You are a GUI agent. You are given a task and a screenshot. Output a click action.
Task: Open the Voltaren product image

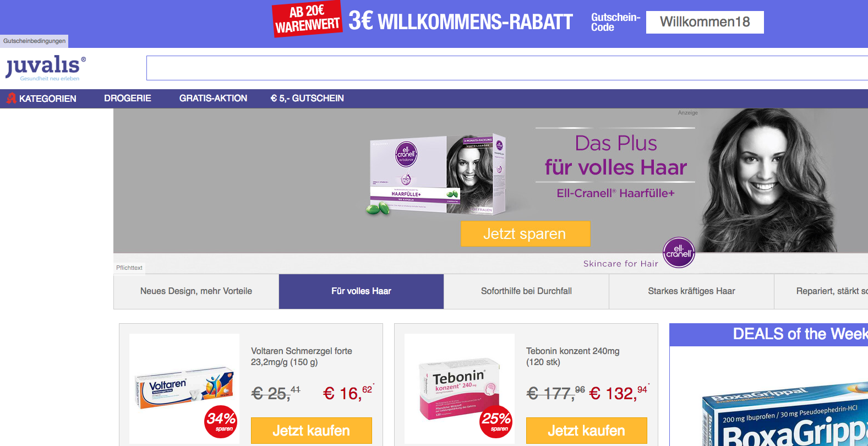184,388
